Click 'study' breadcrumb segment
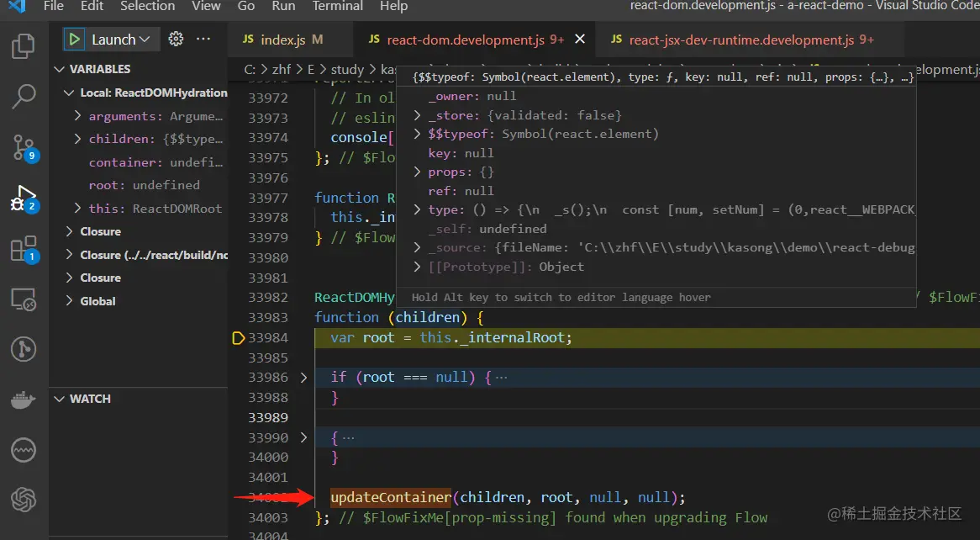Image resolution: width=980 pixels, height=540 pixels. click(x=347, y=70)
